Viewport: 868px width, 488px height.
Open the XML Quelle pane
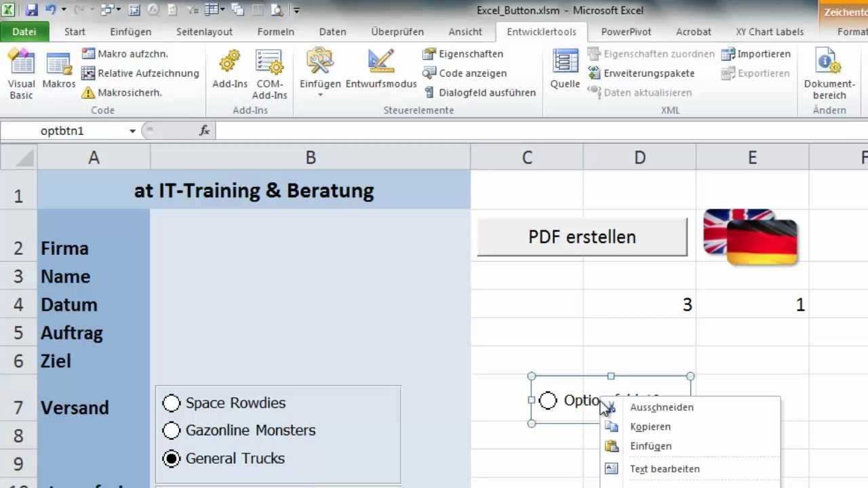pos(565,71)
